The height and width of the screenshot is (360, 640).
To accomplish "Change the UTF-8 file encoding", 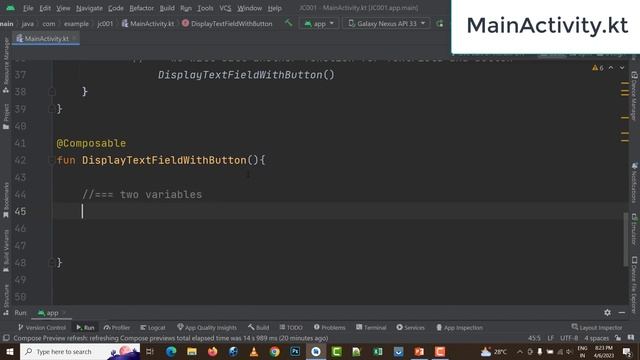I will coord(569,338).
